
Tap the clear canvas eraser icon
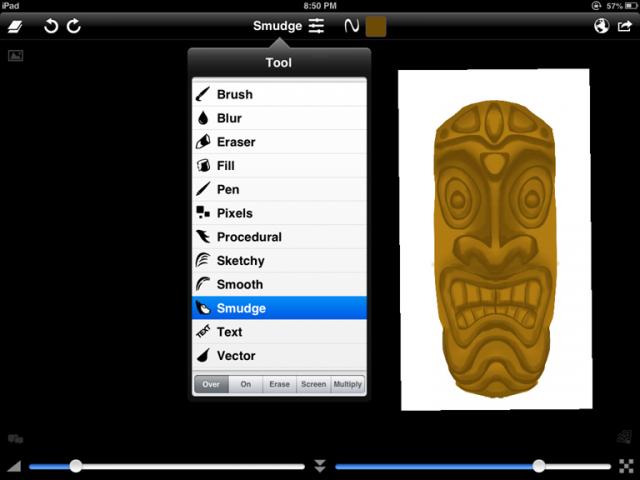coord(15,27)
